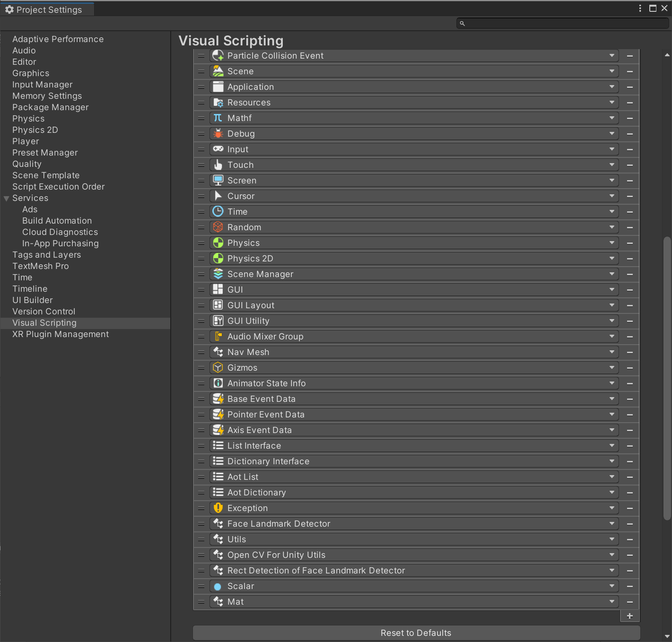Remove the Scalar type entry
Image resolution: width=672 pixels, height=642 pixels.
coord(630,586)
